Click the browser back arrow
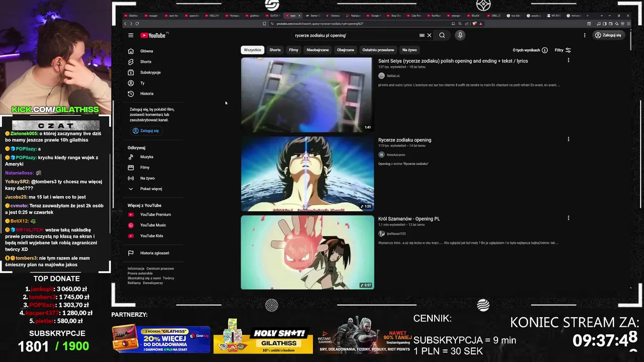Image resolution: width=644 pixels, height=362 pixels. (125, 24)
